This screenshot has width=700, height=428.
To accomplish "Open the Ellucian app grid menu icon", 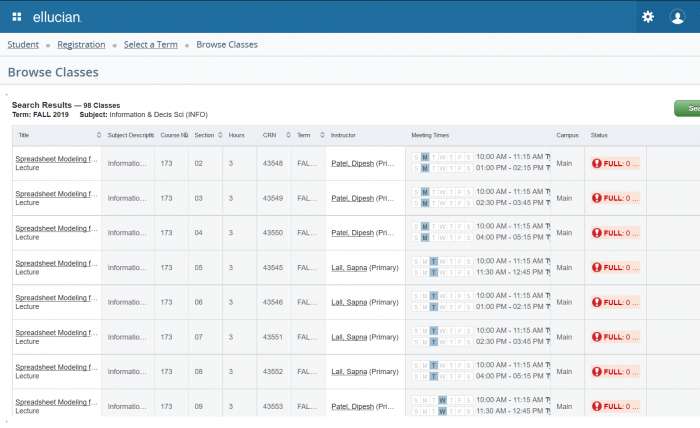I will point(17,17).
